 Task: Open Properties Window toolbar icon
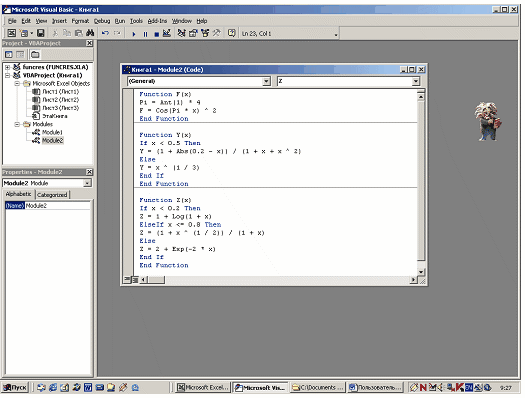[x=193, y=33]
